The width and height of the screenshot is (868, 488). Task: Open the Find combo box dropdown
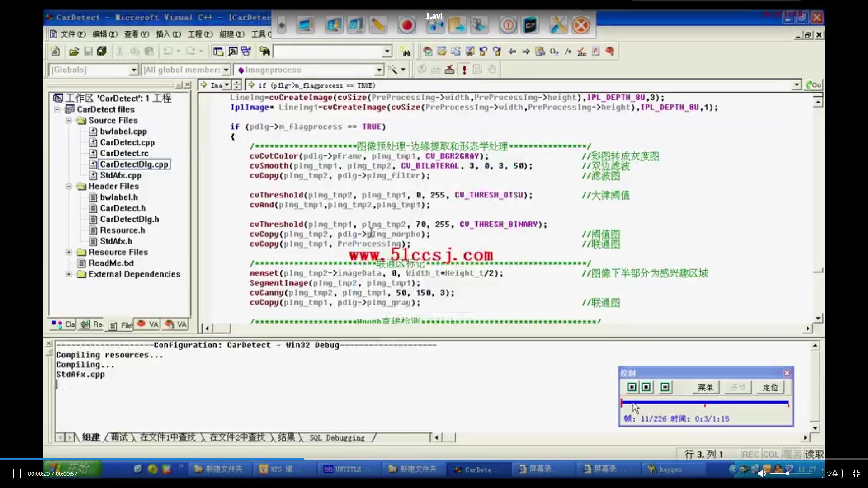pos(387,52)
